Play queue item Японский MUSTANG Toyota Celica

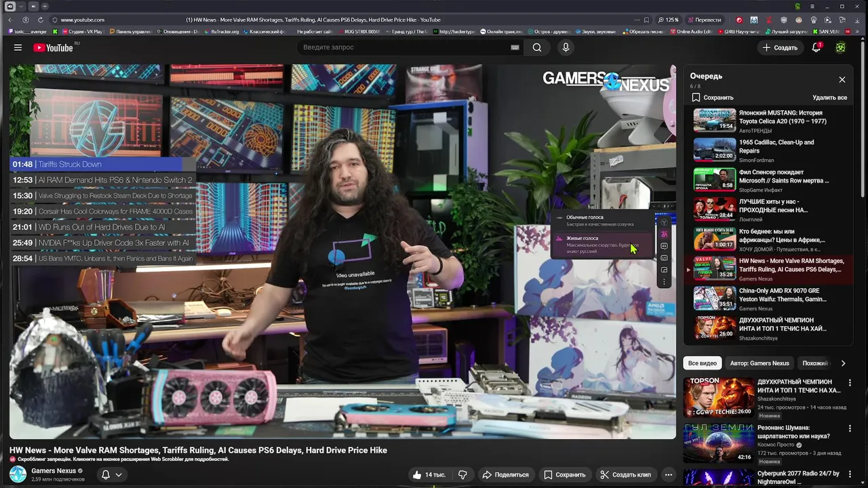click(769, 121)
